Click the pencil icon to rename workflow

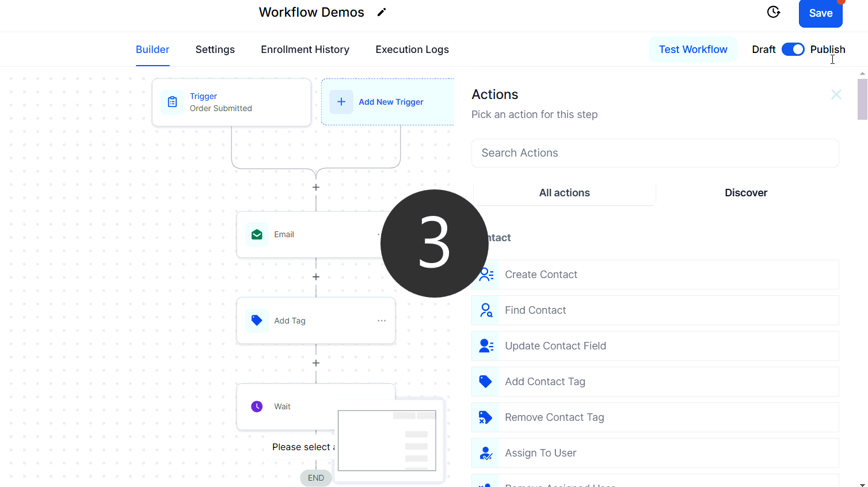pos(381,13)
